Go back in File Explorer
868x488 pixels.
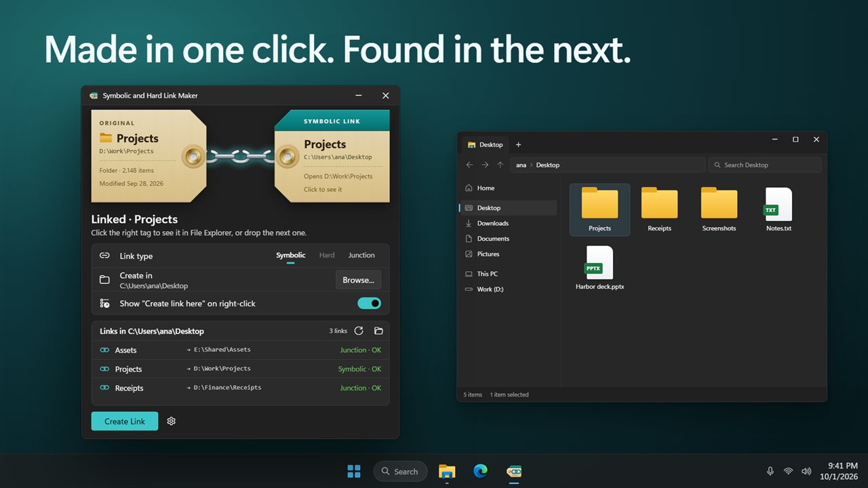pyautogui.click(x=470, y=165)
